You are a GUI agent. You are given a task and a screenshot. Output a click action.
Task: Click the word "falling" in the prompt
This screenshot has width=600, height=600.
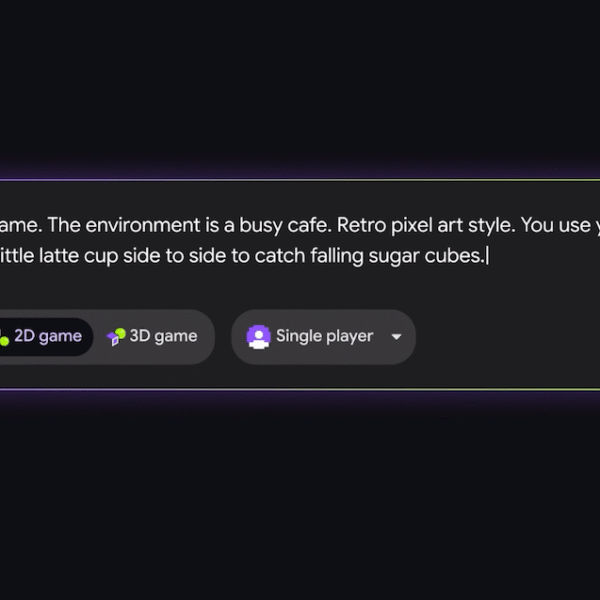pyautogui.click(x=337, y=256)
